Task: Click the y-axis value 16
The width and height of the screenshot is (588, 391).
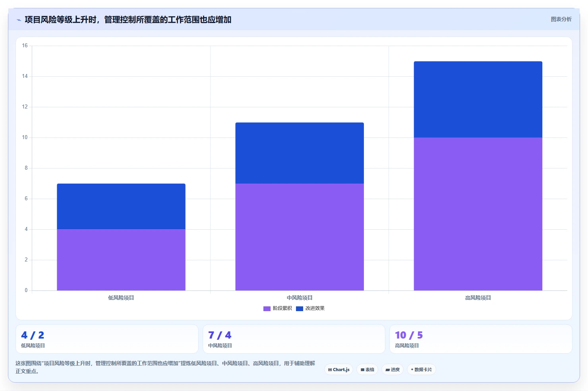Action: [25, 46]
